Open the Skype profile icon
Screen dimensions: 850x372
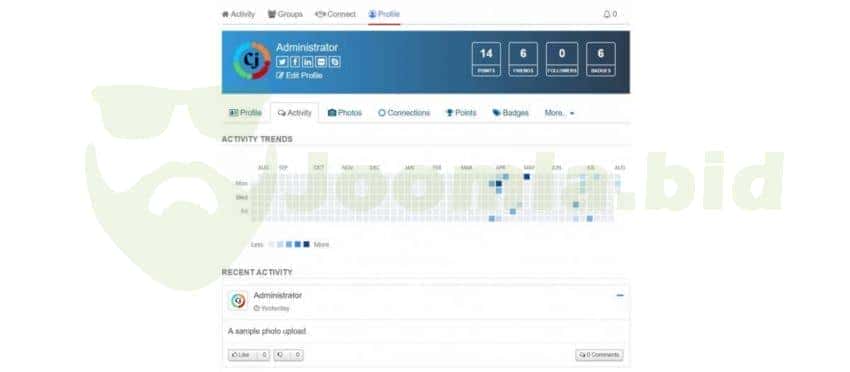point(335,62)
